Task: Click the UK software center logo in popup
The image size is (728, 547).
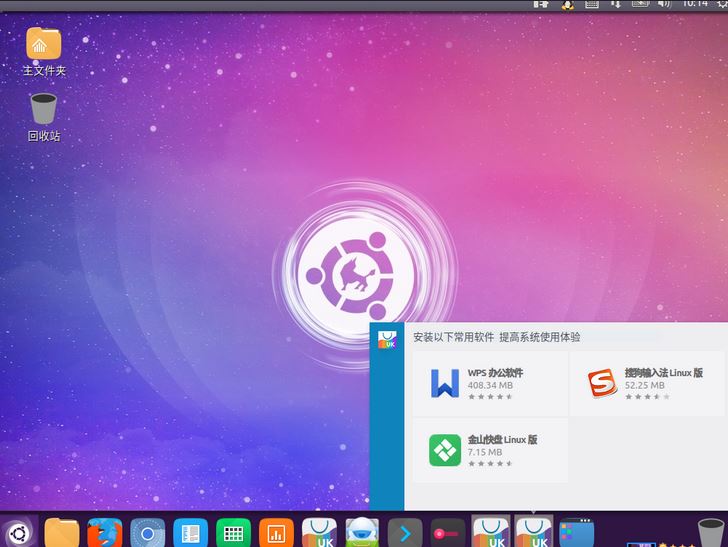Action: (387, 339)
